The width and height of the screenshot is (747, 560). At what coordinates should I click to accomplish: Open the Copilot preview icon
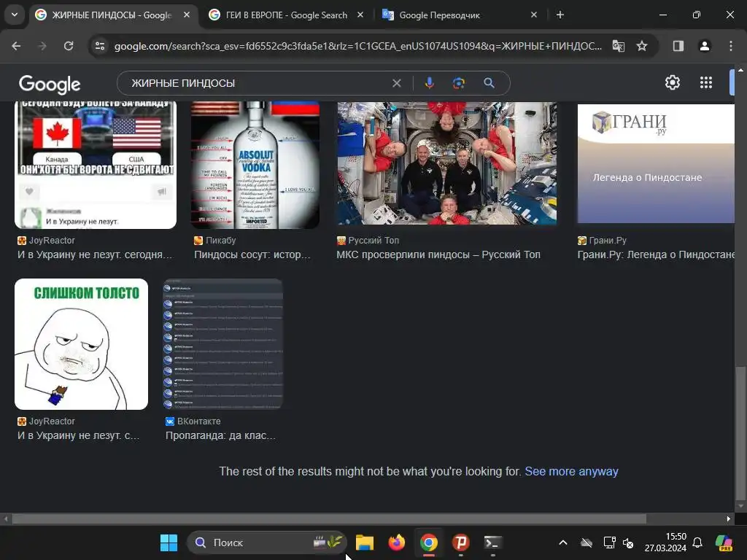(724, 542)
